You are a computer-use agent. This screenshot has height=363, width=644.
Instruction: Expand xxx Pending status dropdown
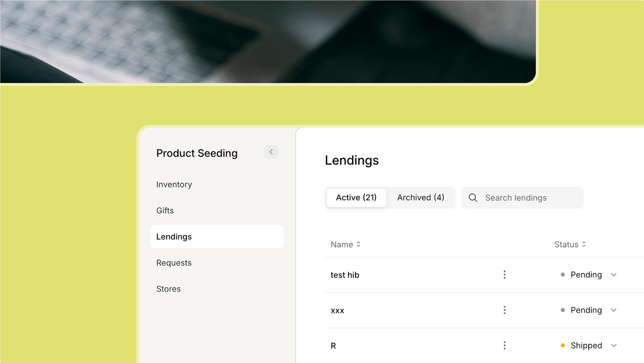pyautogui.click(x=613, y=310)
